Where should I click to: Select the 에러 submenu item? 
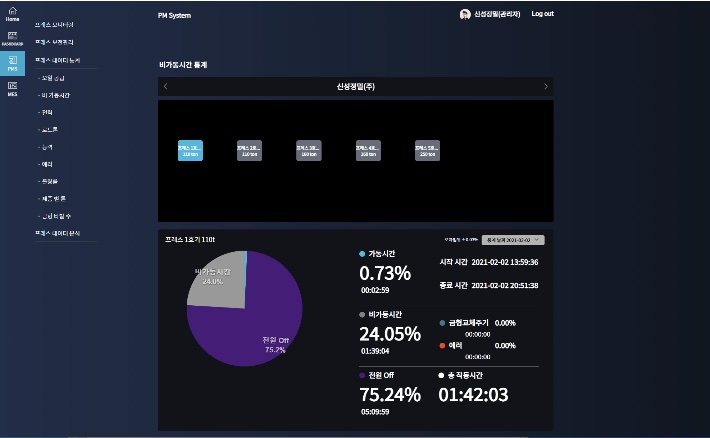(45, 164)
